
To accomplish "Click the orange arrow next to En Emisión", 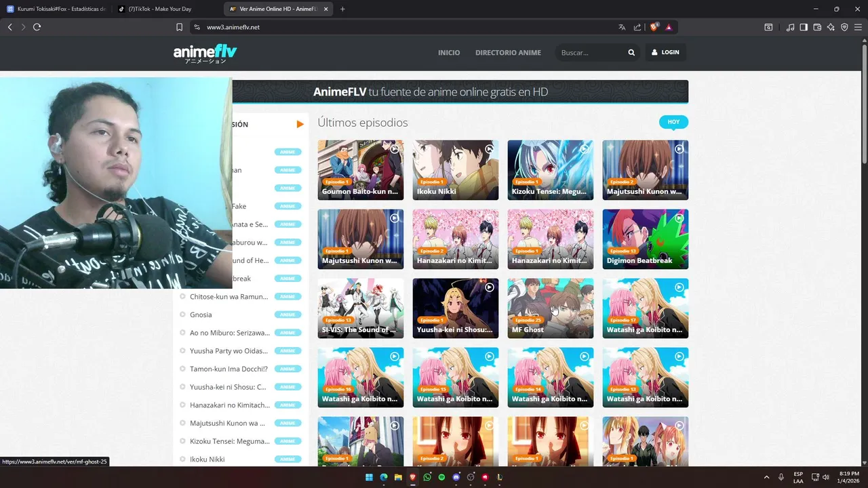I will [x=300, y=124].
